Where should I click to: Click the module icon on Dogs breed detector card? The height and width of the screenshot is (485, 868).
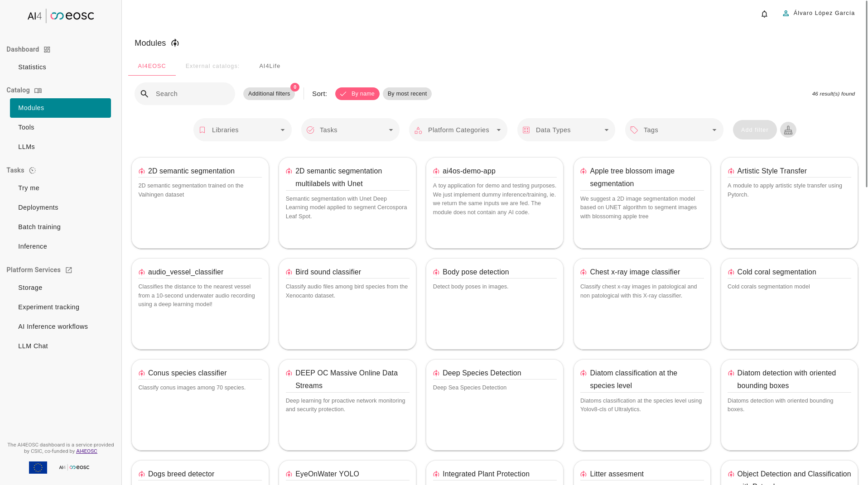142,474
